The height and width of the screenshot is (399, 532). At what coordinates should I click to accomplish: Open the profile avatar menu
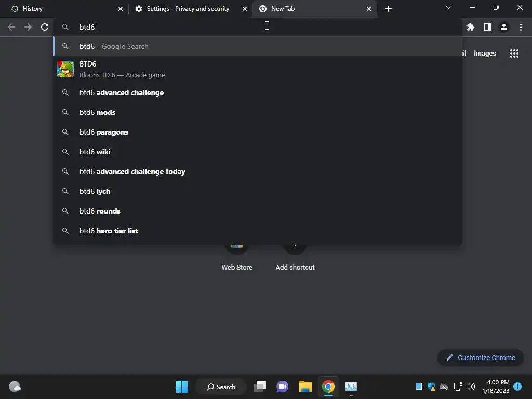coord(504,27)
